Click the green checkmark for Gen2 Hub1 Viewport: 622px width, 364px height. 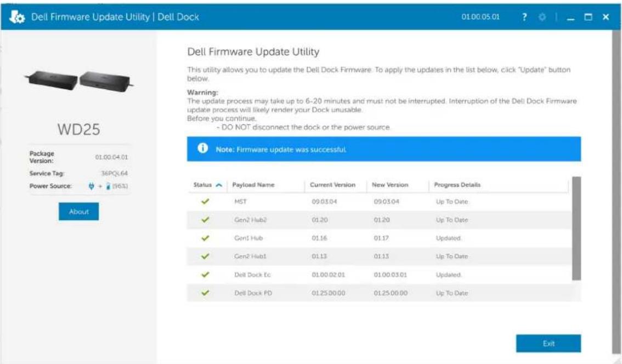(205, 256)
